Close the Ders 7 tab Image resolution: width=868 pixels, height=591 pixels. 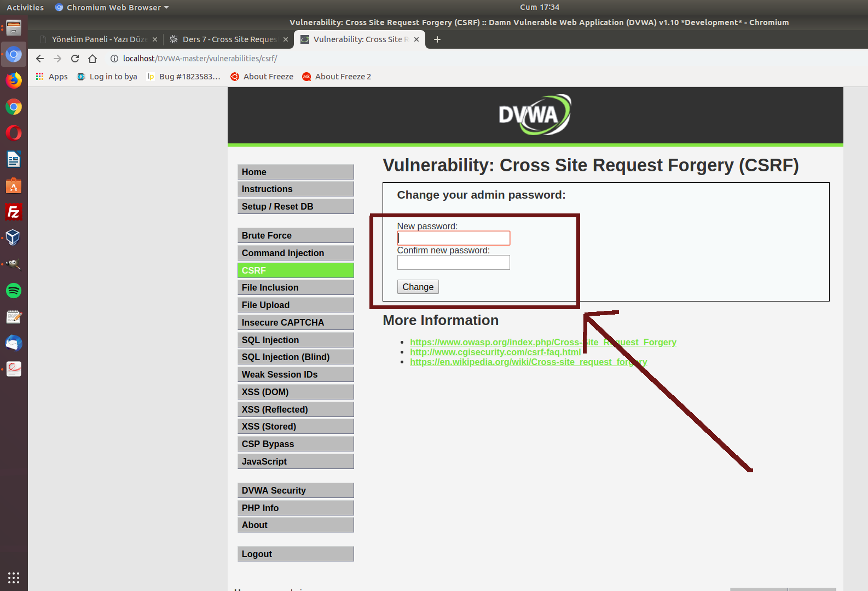286,39
